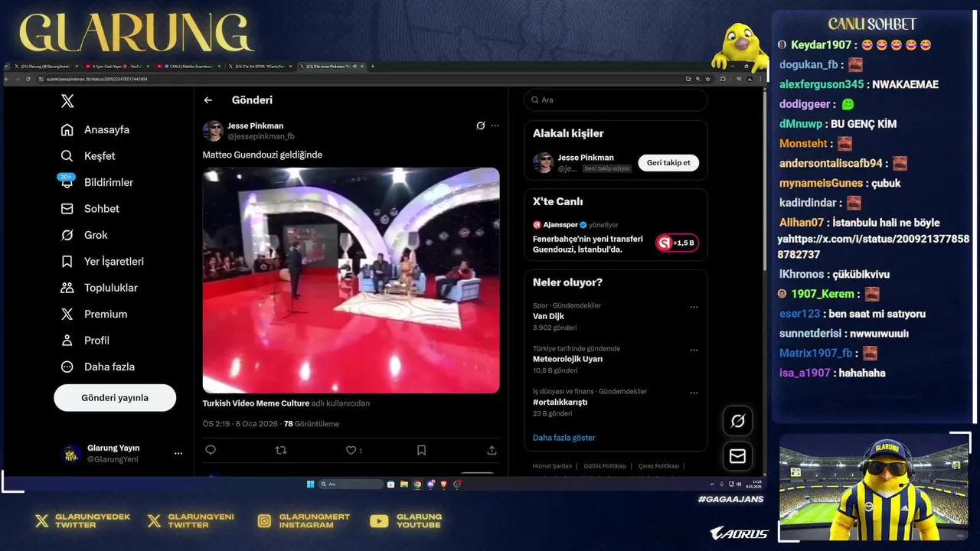Open Turkish Video Meme Culture source link
980x551 pixels.
click(x=256, y=403)
